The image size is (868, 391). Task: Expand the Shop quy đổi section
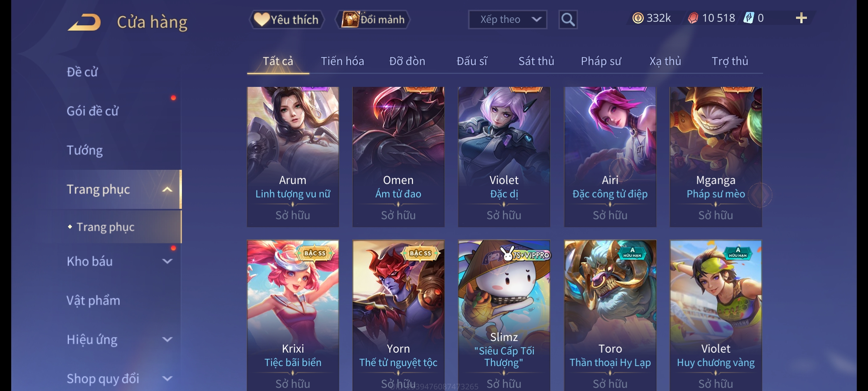[x=167, y=379]
